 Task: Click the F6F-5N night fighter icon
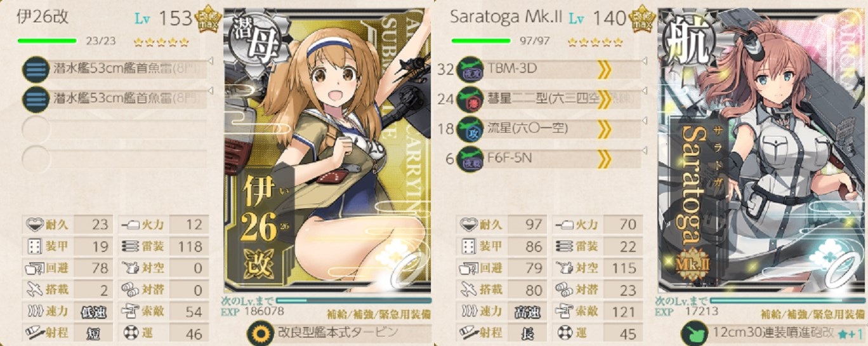[470, 158]
